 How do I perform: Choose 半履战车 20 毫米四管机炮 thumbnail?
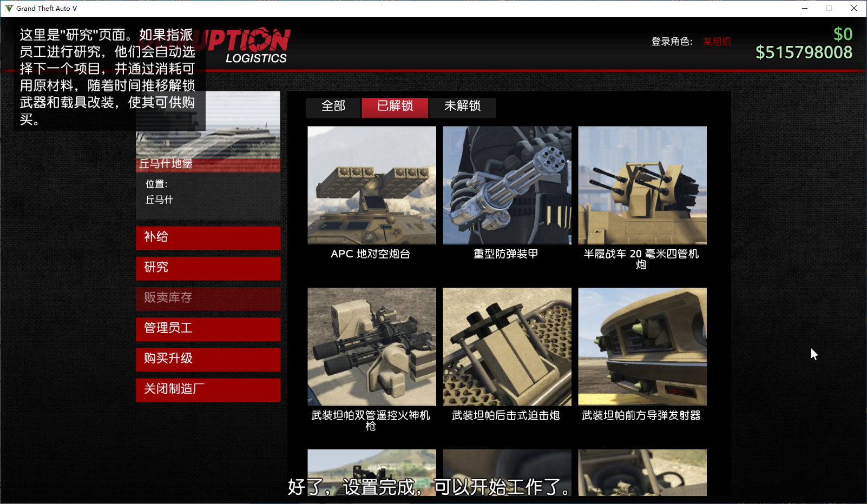642,185
